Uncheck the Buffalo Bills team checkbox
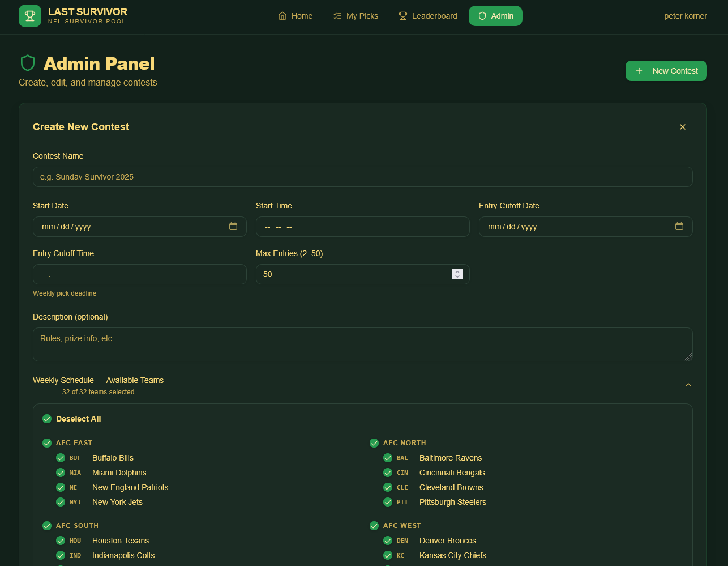728x566 pixels. click(61, 458)
